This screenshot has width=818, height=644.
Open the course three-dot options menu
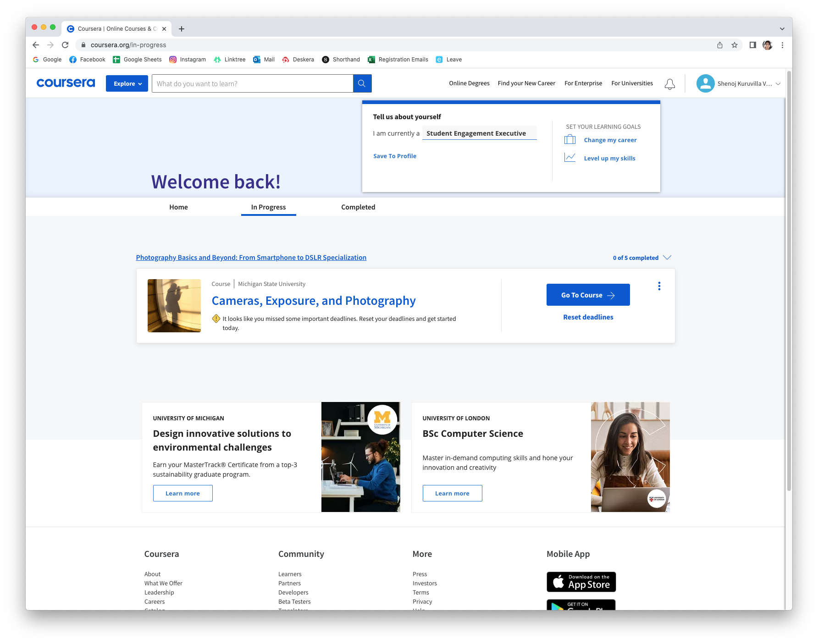(x=659, y=286)
